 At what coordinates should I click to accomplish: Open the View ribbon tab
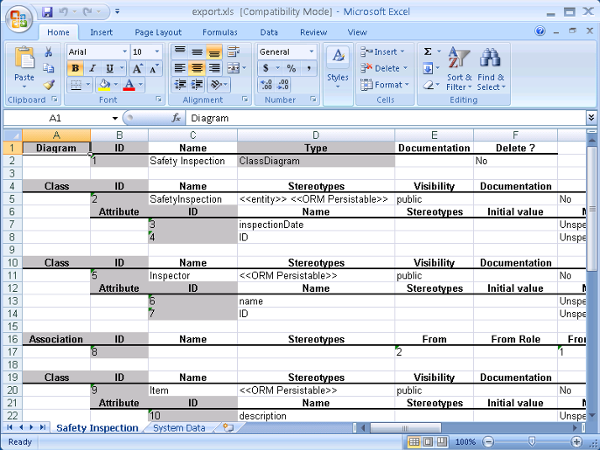coord(357,33)
